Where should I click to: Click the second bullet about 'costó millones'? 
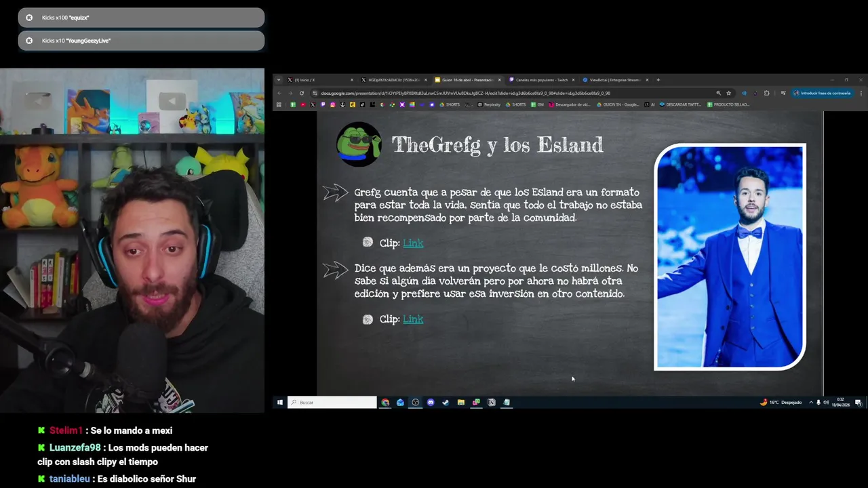(x=496, y=281)
